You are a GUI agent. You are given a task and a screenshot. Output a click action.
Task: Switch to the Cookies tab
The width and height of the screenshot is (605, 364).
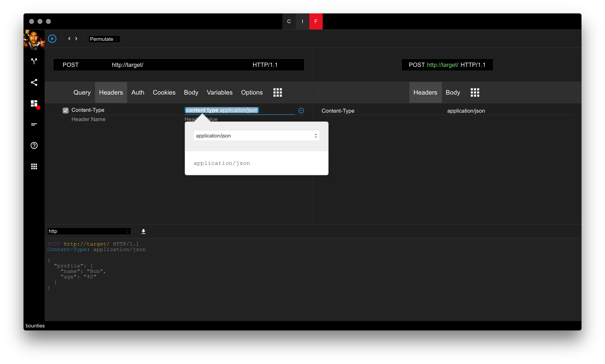(x=164, y=92)
